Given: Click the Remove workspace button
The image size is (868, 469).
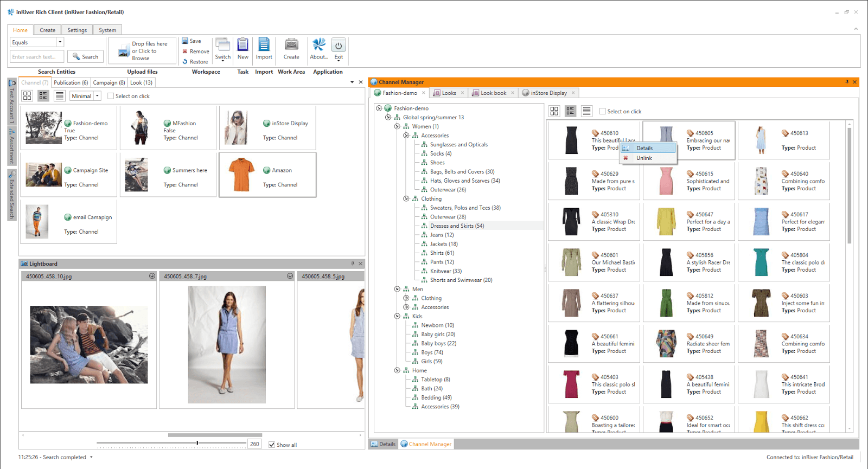Looking at the screenshot, I should pos(195,52).
